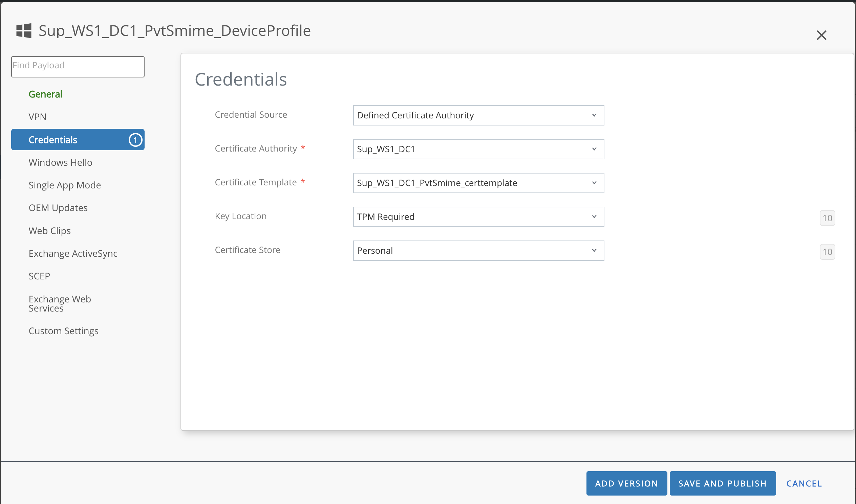The width and height of the screenshot is (856, 504).
Task: Click the circled 1 badge on Credentials
Action: (135, 140)
